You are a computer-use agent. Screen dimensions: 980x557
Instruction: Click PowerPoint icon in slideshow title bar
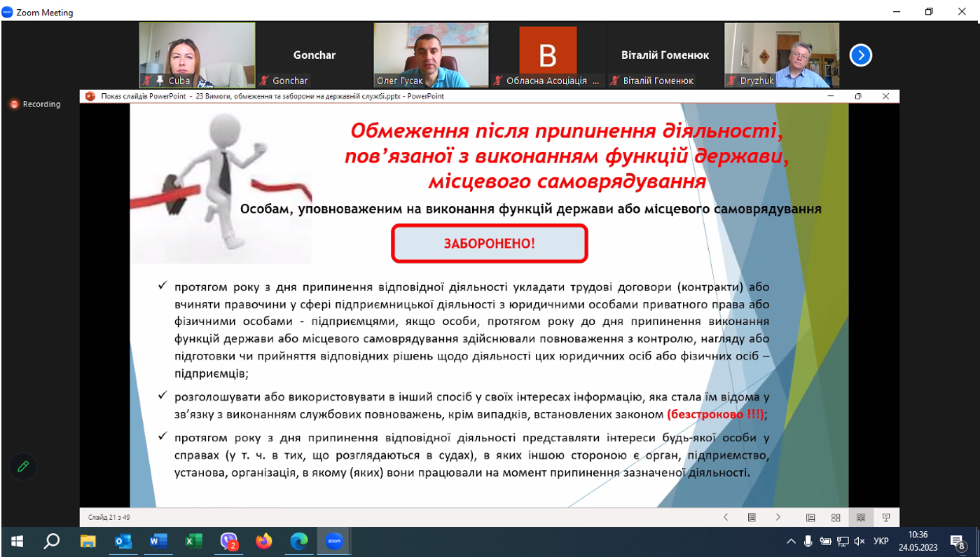pyautogui.click(x=90, y=97)
